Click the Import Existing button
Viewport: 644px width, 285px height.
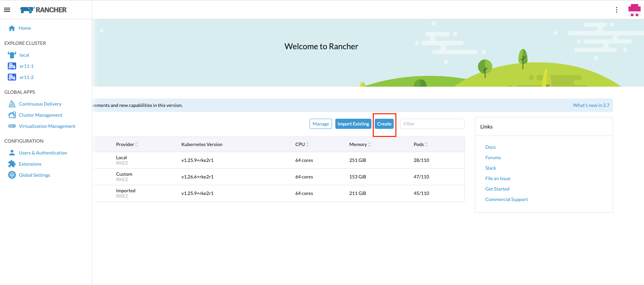pyautogui.click(x=353, y=124)
